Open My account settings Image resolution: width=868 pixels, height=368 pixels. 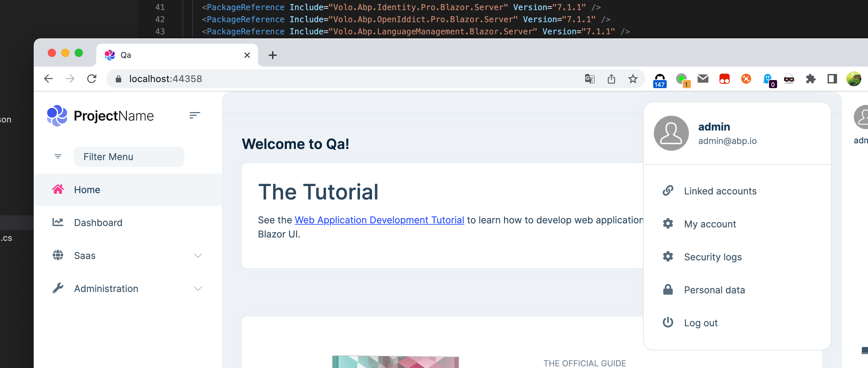click(x=710, y=224)
